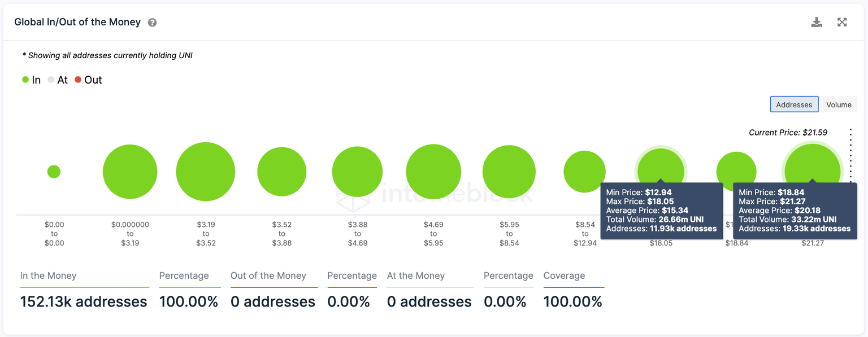Expand chart to fullscreen
868x337 pixels.
tap(842, 23)
